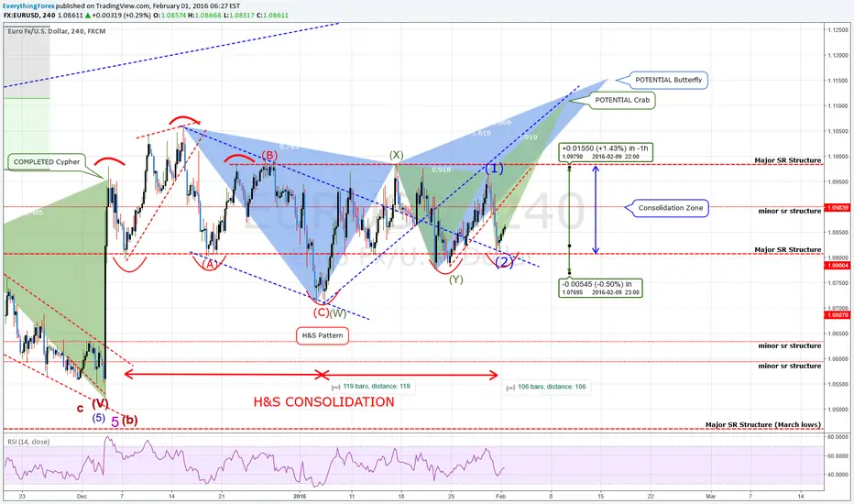Select the green (X) wave label

tap(397, 155)
